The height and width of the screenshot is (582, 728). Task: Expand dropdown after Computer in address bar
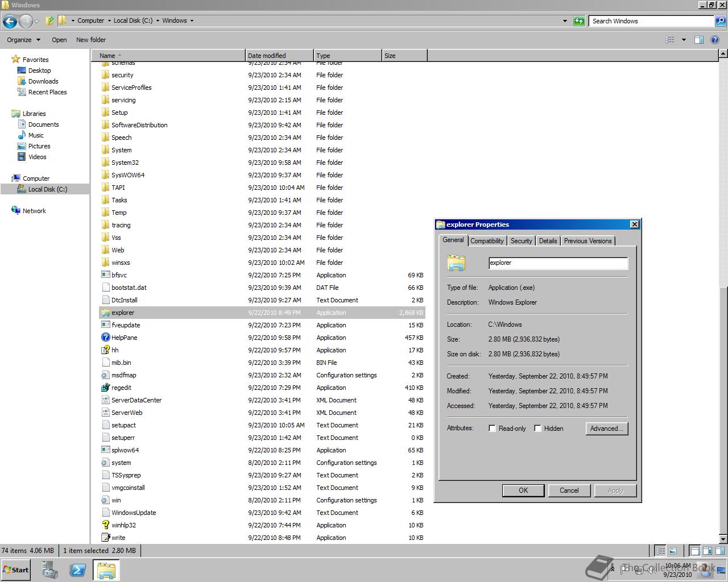pyautogui.click(x=109, y=20)
